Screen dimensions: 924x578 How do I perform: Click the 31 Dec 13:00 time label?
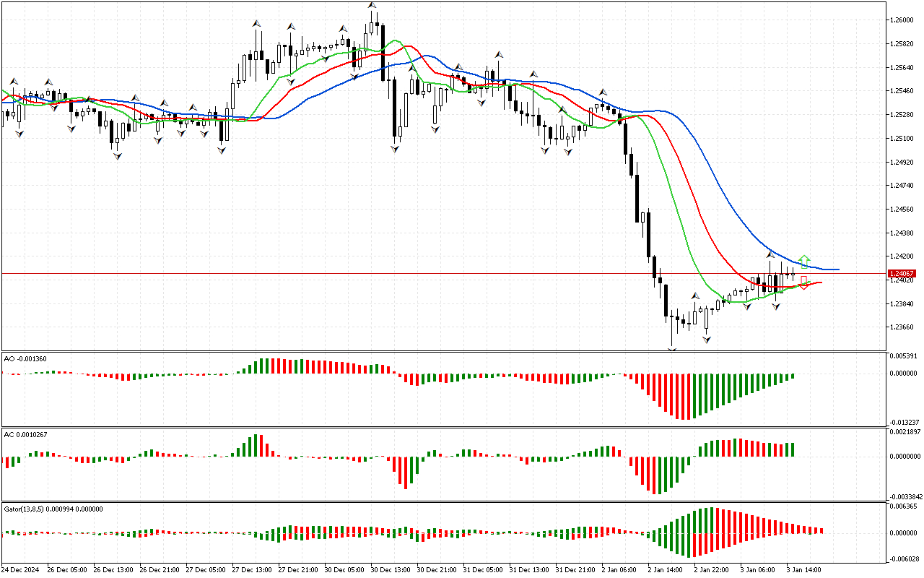click(x=529, y=570)
